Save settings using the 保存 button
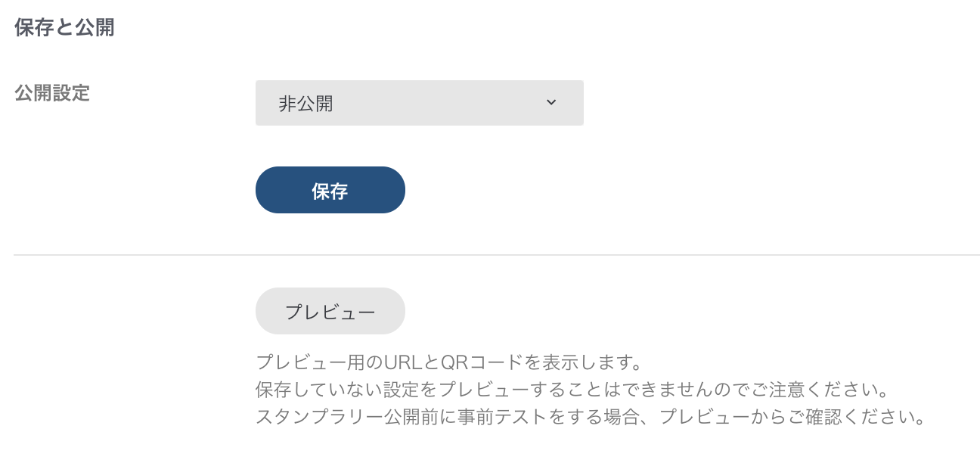 (x=330, y=190)
